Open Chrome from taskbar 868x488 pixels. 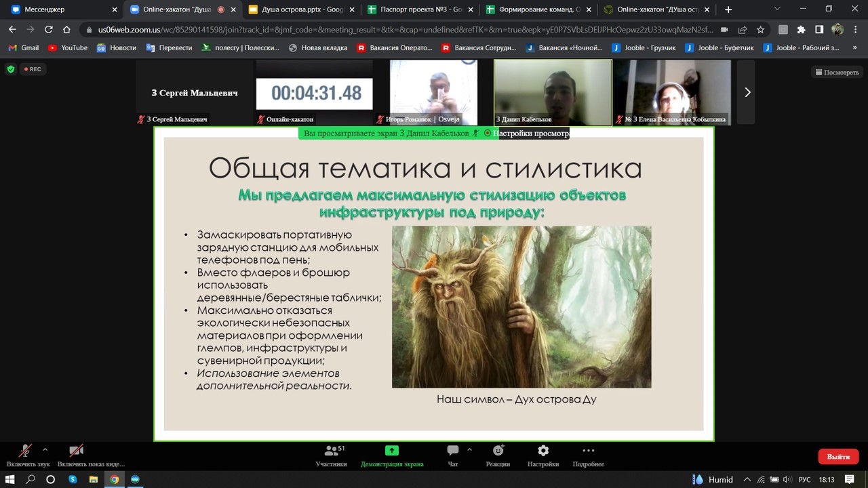[115, 479]
